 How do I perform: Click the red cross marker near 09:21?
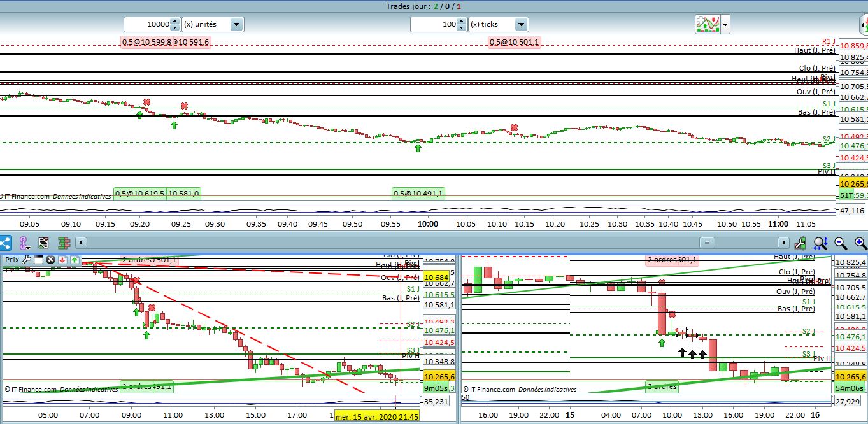pyautogui.click(x=147, y=102)
